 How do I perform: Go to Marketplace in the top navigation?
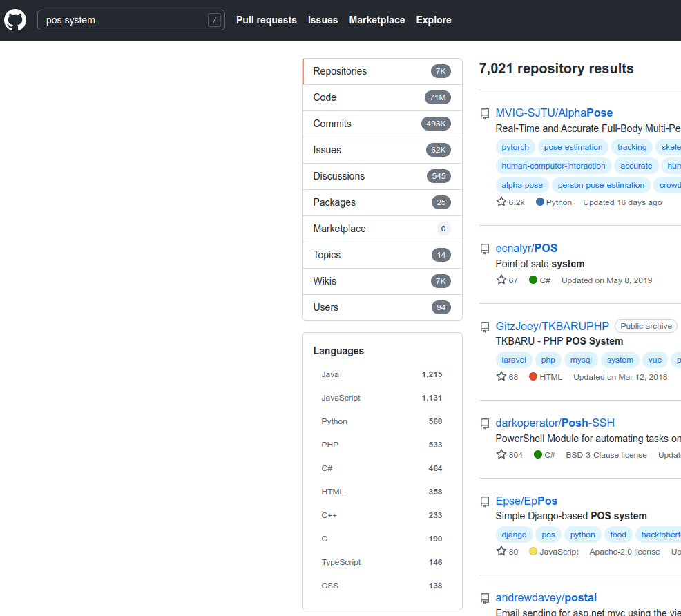[x=377, y=20]
